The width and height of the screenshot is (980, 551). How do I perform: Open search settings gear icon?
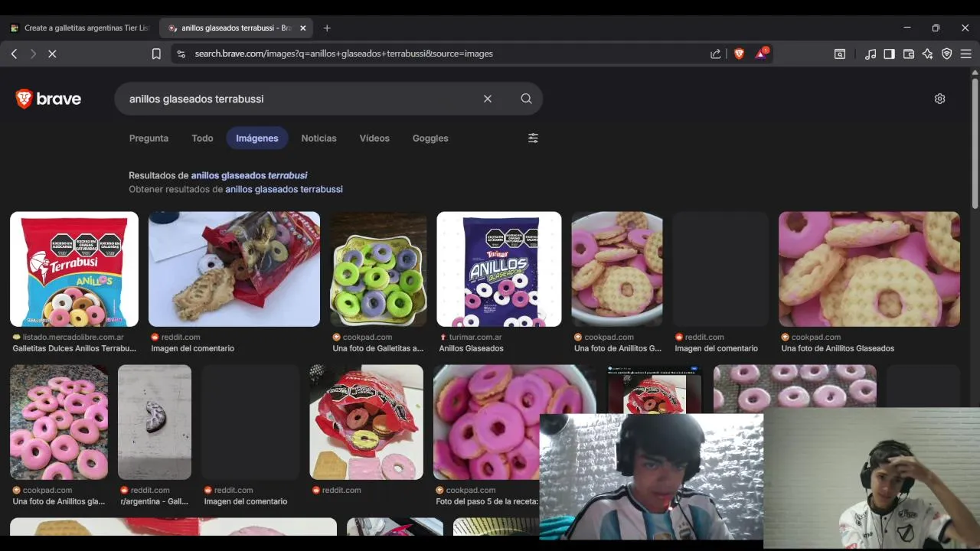click(x=939, y=99)
